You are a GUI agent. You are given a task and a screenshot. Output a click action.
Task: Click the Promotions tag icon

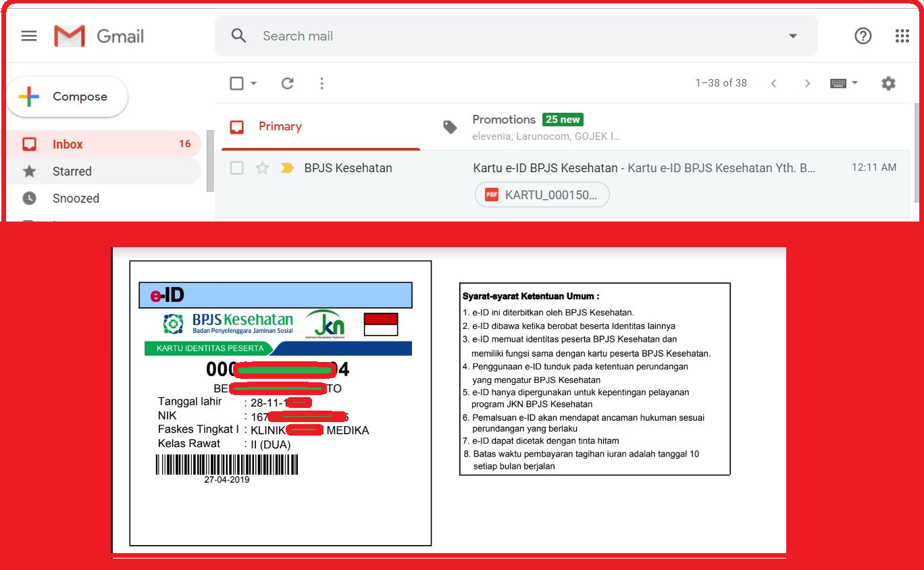[x=449, y=126]
